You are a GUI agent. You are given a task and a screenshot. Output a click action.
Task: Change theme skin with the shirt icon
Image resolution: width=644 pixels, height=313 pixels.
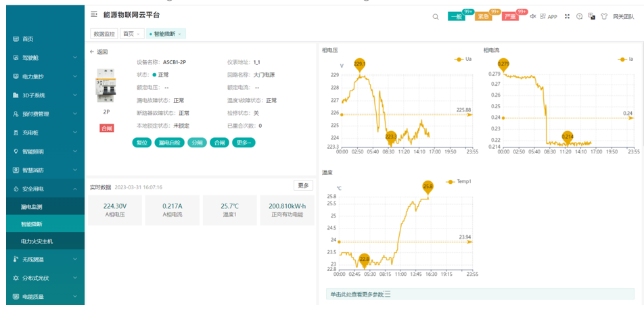tap(603, 16)
